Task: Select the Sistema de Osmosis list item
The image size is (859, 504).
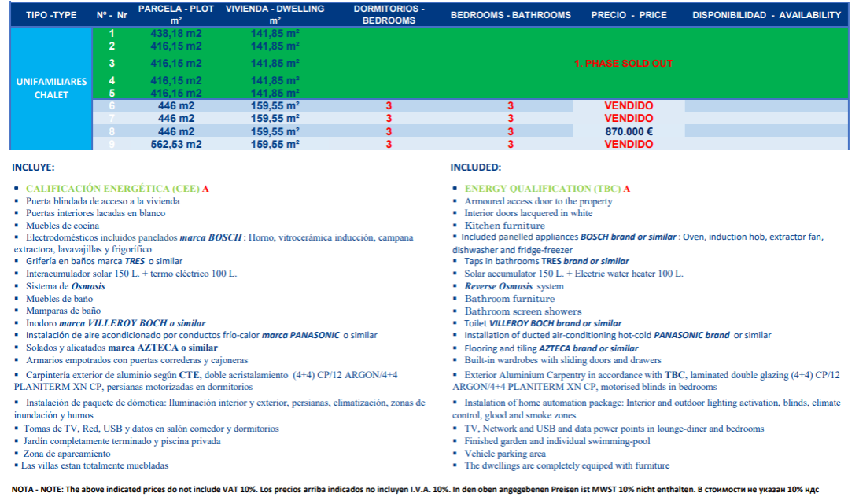Action: coord(65,286)
